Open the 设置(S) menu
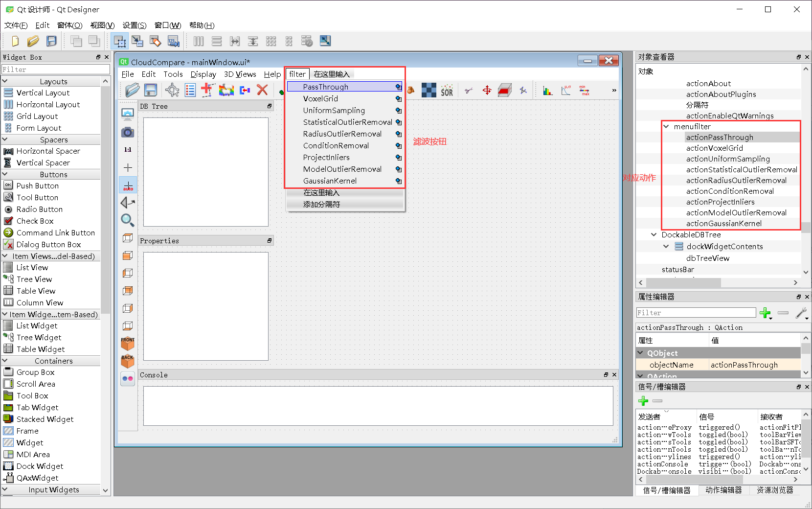This screenshot has height=509, width=812. click(135, 25)
